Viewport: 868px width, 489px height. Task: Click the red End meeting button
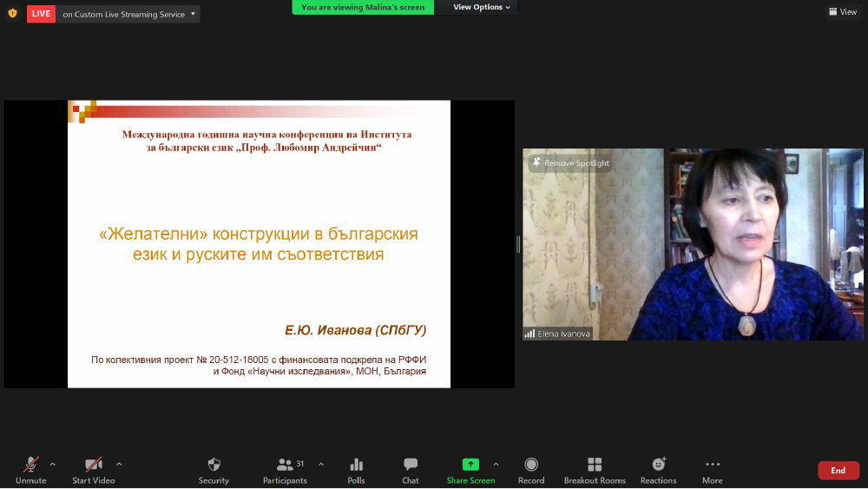pos(838,470)
